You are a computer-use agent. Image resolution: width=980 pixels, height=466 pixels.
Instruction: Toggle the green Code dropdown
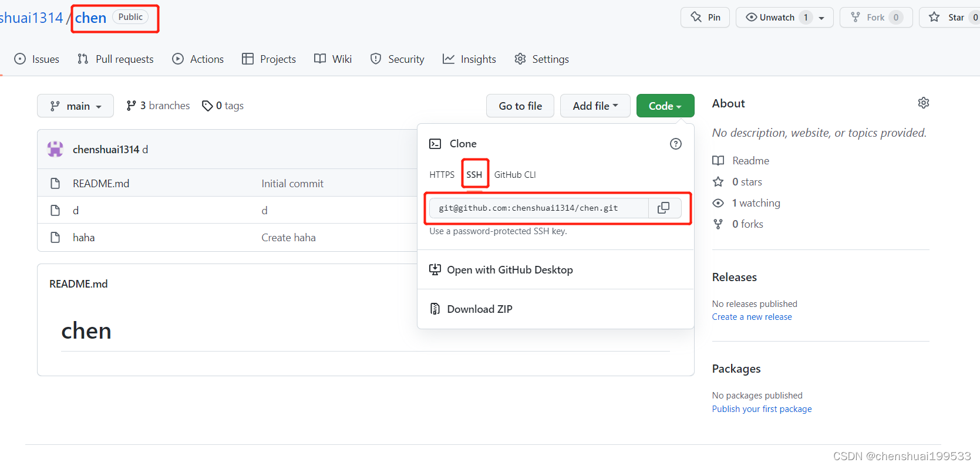[x=665, y=106]
